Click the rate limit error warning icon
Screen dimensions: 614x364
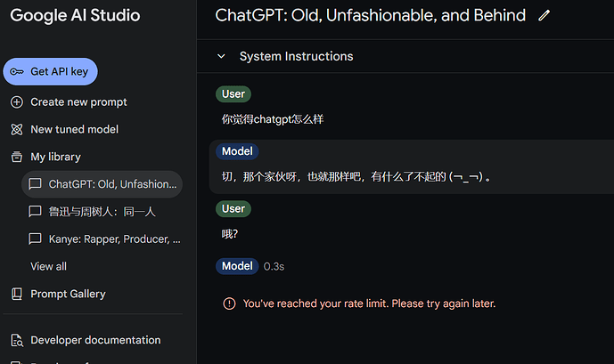[229, 303]
